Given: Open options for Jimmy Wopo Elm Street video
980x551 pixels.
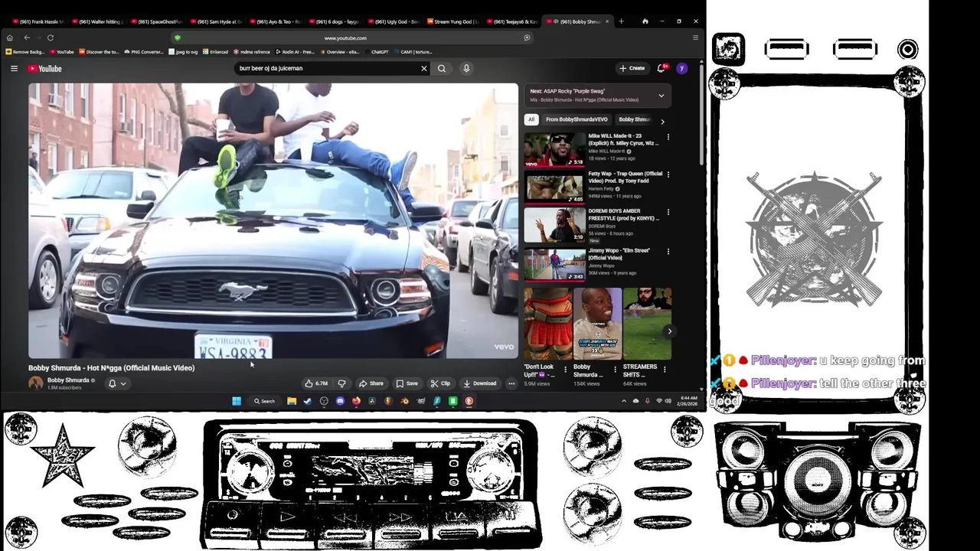Looking at the screenshot, I should 668,251.
